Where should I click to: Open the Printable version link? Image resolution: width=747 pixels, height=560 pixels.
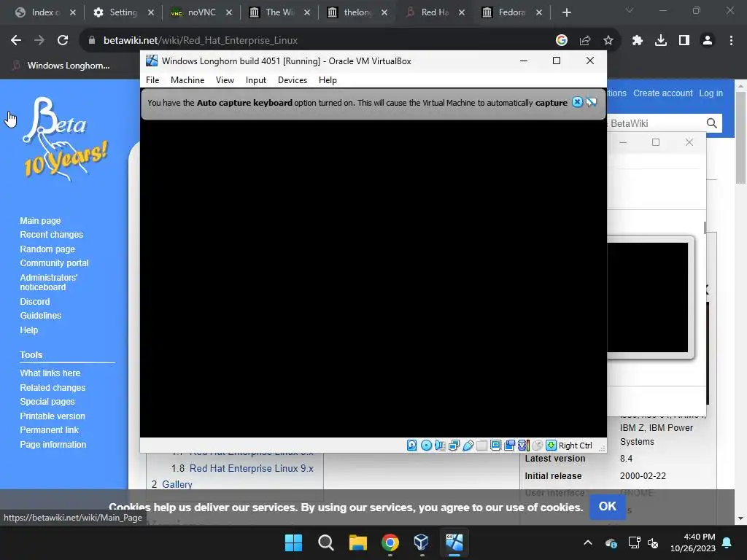(53, 416)
